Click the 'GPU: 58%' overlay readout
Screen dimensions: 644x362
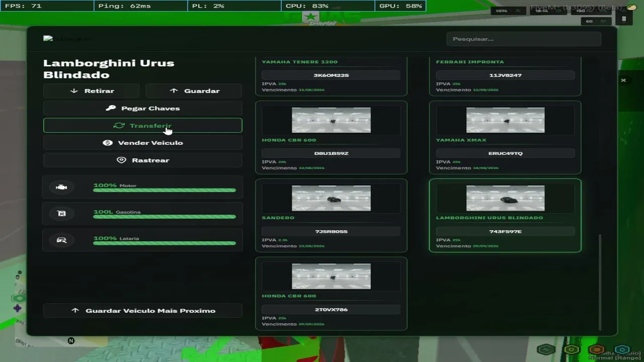click(x=400, y=6)
